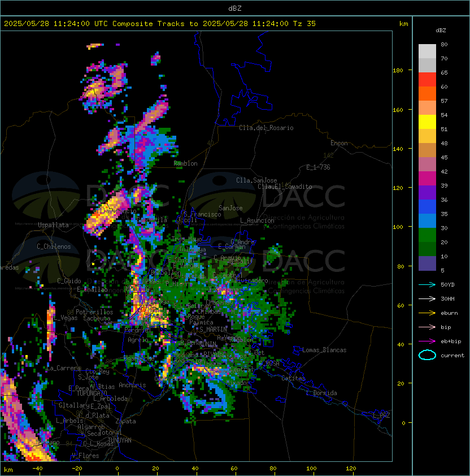Select the slate 5-10 dBZ swatch
Image resolution: width=470 pixels, height=476 pixels.
(427, 263)
